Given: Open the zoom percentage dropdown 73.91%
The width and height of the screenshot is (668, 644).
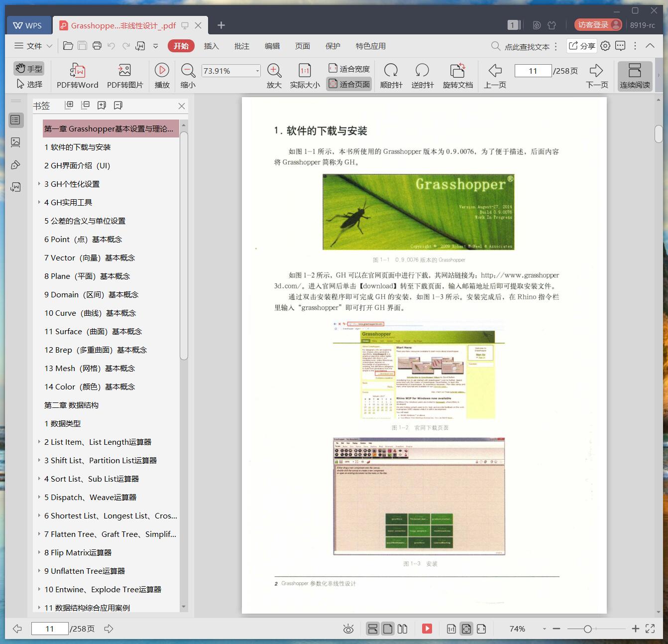Looking at the screenshot, I should 257,71.
